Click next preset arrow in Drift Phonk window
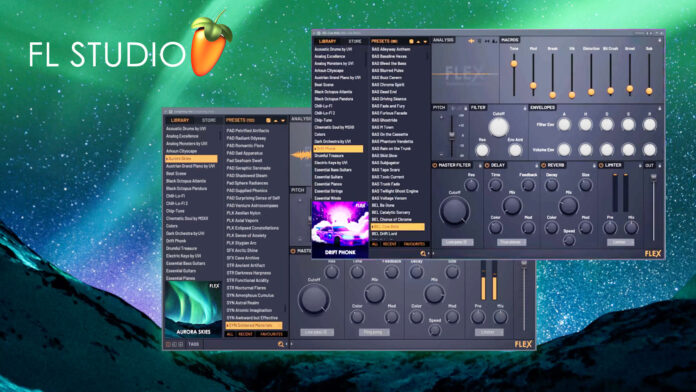This screenshot has width=696, height=392. tap(425, 42)
